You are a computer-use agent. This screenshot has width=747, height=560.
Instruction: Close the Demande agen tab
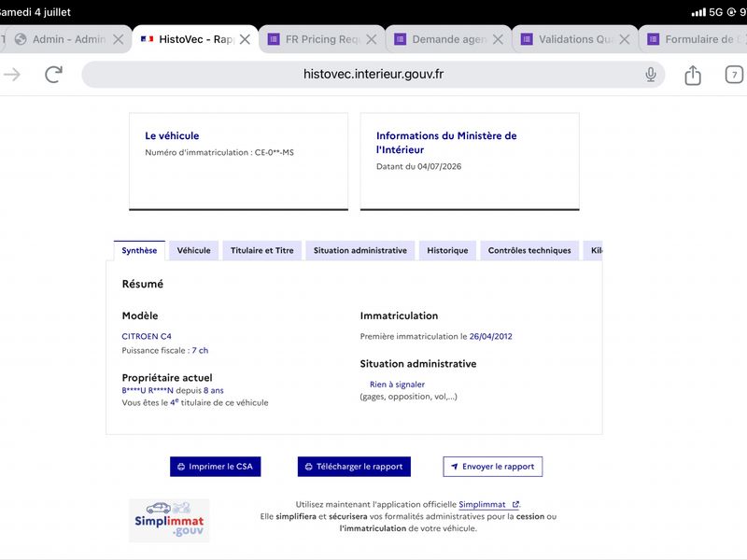pyautogui.click(x=498, y=39)
